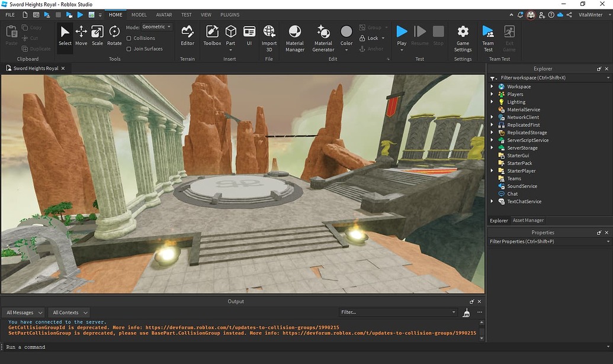
Task: Expand the Workspace tree item
Action: 492,86
